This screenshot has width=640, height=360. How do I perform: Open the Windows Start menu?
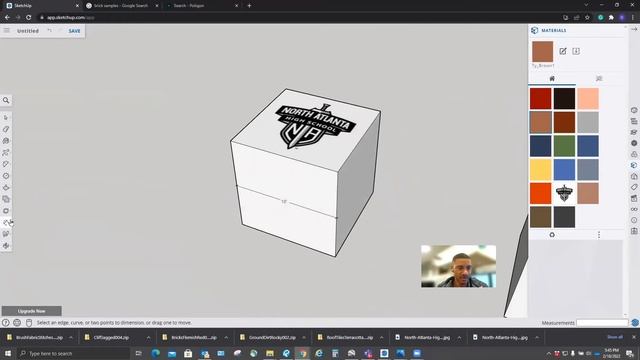click(8, 353)
